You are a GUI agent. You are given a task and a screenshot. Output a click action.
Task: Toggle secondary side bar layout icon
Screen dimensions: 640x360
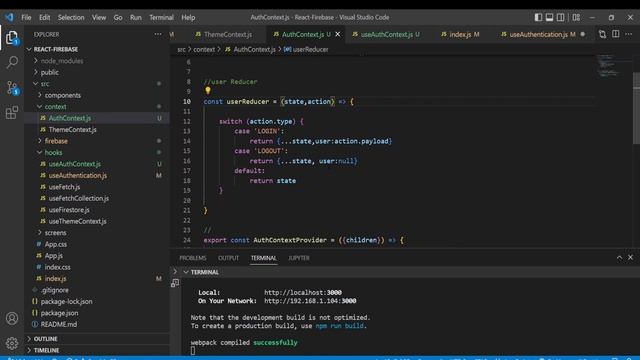(560, 17)
